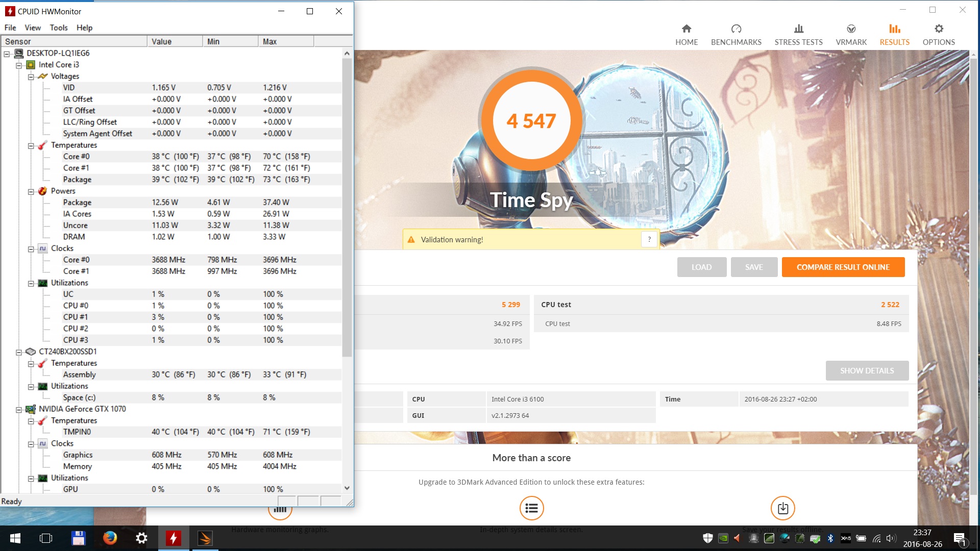Click the validation warning triangle icon
Screen dimensions: 980x551
coord(411,239)
